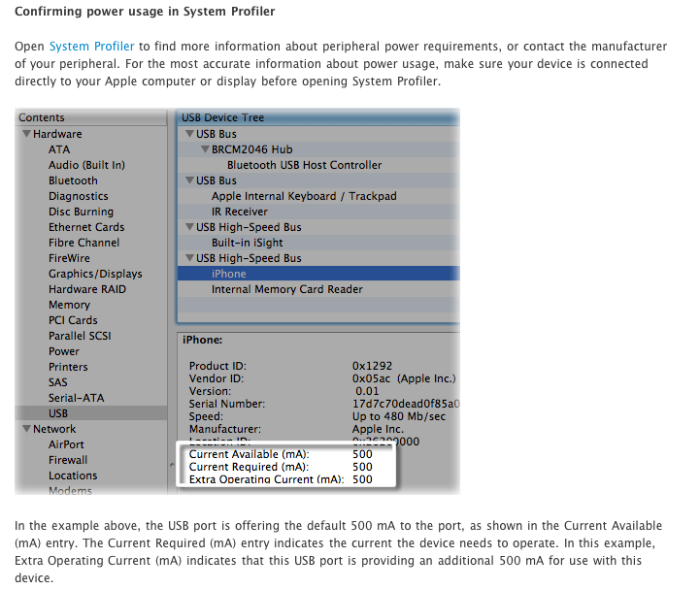Select Parallel SCSI in the sidebar
The width and height of the screenshot is (700, 590).
80,336
